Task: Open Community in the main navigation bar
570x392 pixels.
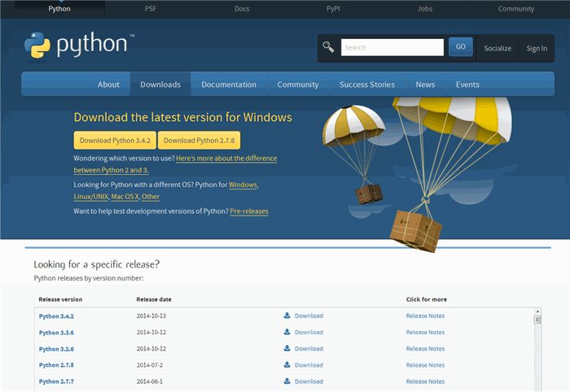Action: tap(298, 85)
